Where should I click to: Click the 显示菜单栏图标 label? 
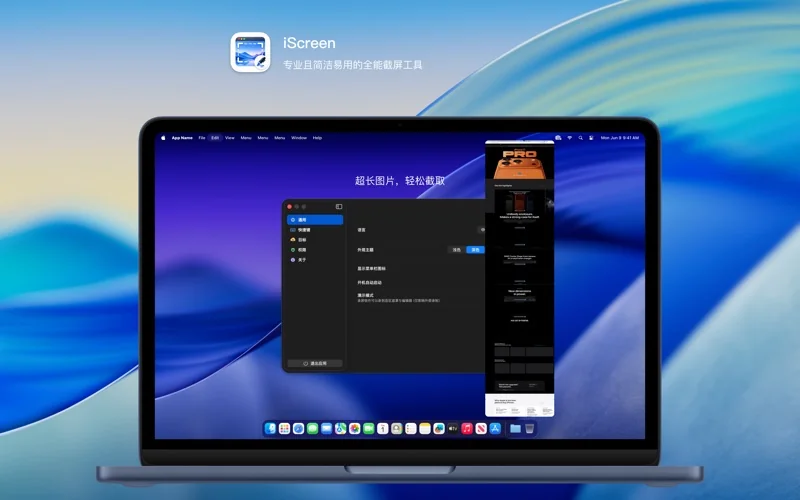click(371, 268)
